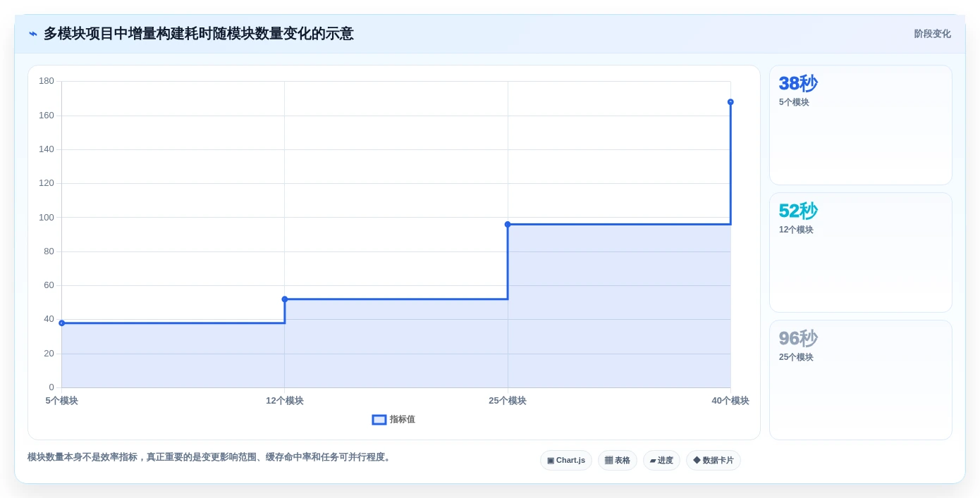
Task: Click the 阶段变化 label in header
Action: (x=932, y=34)
